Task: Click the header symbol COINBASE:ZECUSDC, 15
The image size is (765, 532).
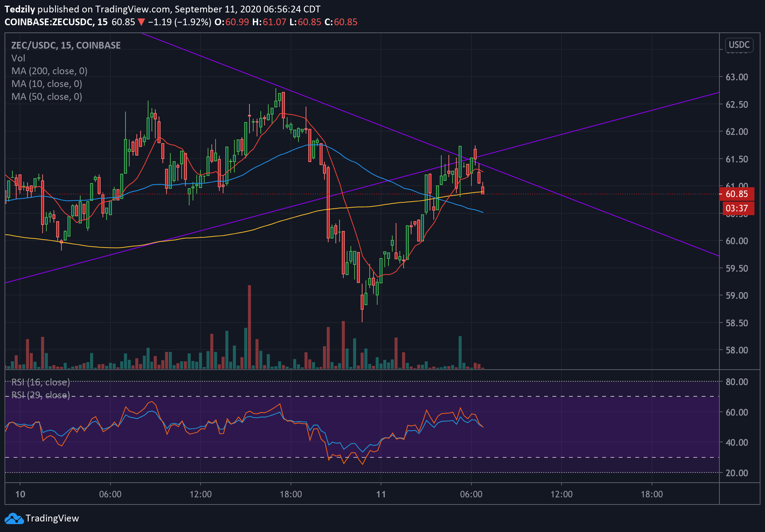Action: 56,22
